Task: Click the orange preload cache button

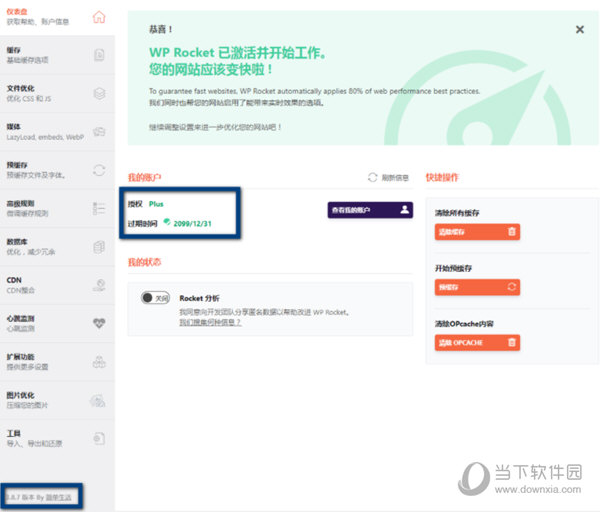Action: 477,287
